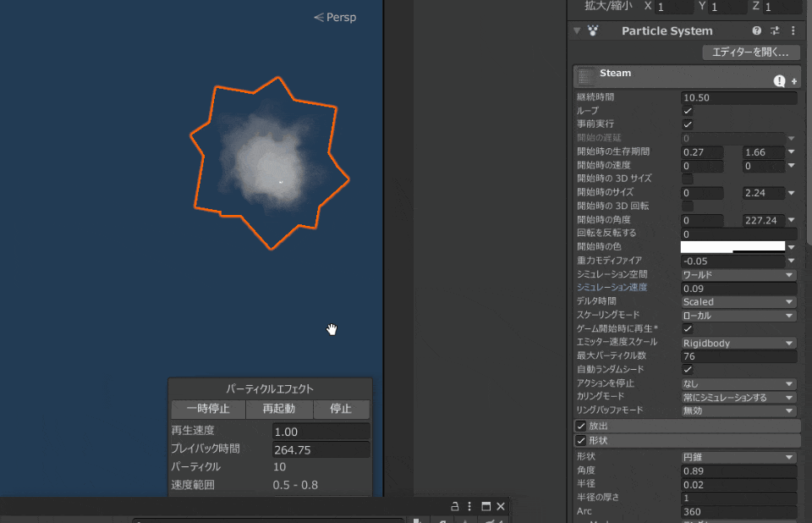Screen dimensions: 812x523
Task: Toggle the ループ checkbox
Action: click(688, 111)
